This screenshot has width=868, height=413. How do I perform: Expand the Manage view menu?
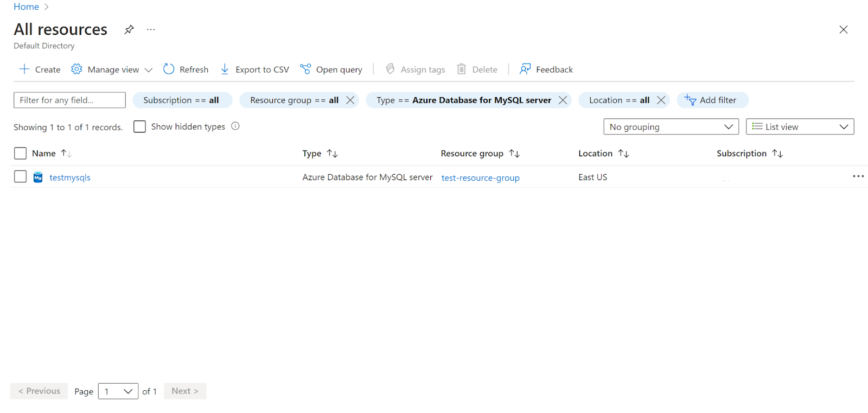point(112,69)
